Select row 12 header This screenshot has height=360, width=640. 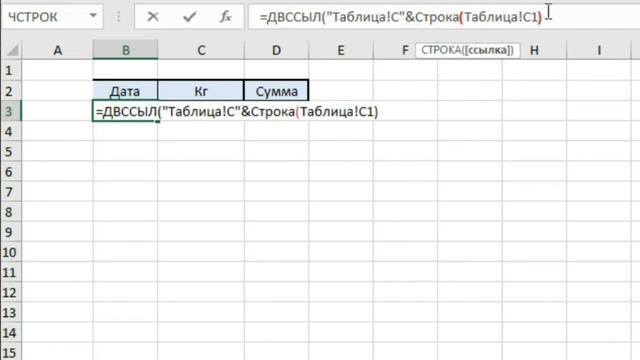(11, 292)
